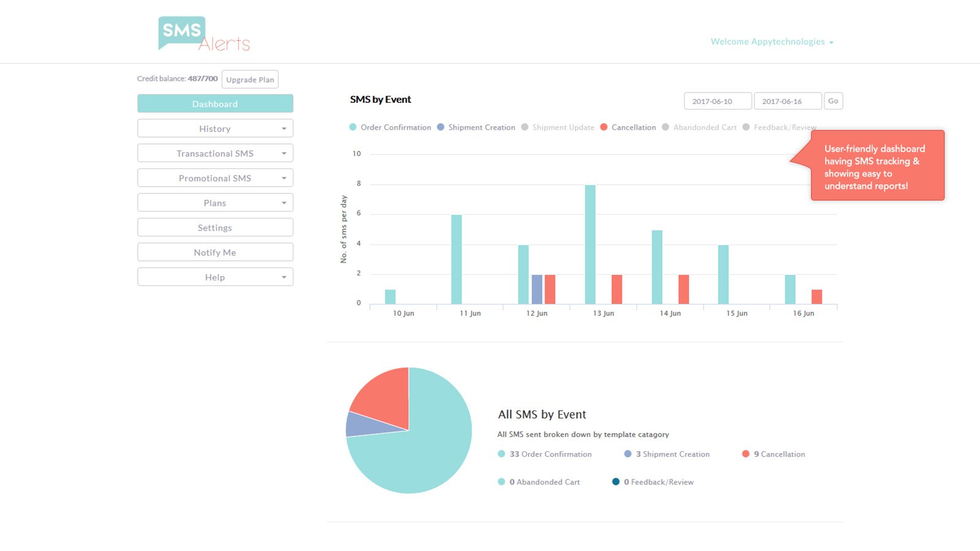Viewport: 980px width, 551px height.
Task: Open the Settings menu item
Action: [x=215, y=228]
